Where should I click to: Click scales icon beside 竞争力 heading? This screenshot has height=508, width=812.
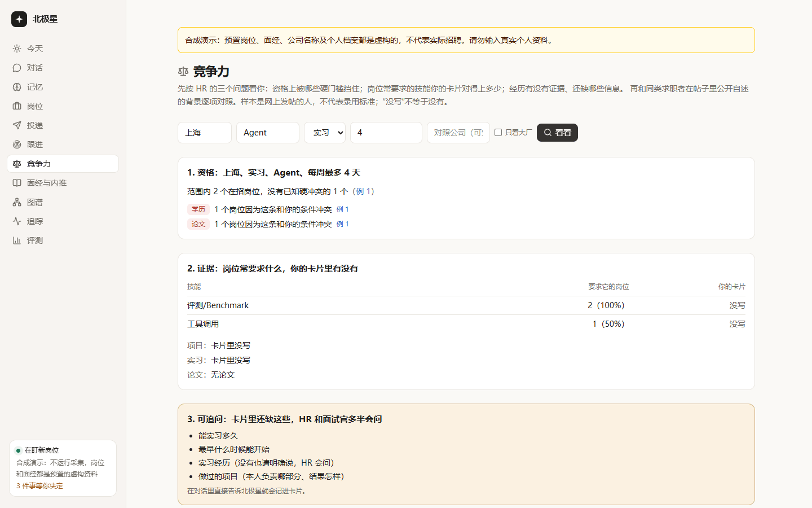coord(183,72)
